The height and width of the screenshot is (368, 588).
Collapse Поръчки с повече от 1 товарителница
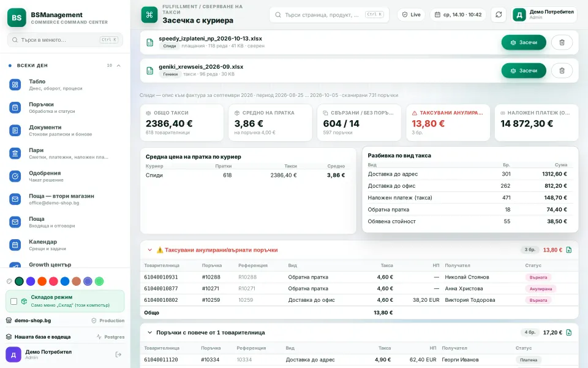tap(149, 332)
